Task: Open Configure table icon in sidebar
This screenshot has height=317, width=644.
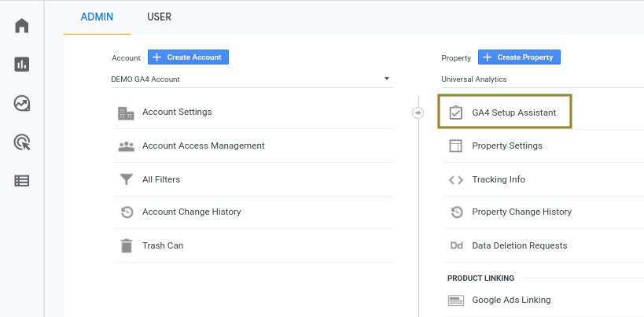Action: (x=22, y=180)
